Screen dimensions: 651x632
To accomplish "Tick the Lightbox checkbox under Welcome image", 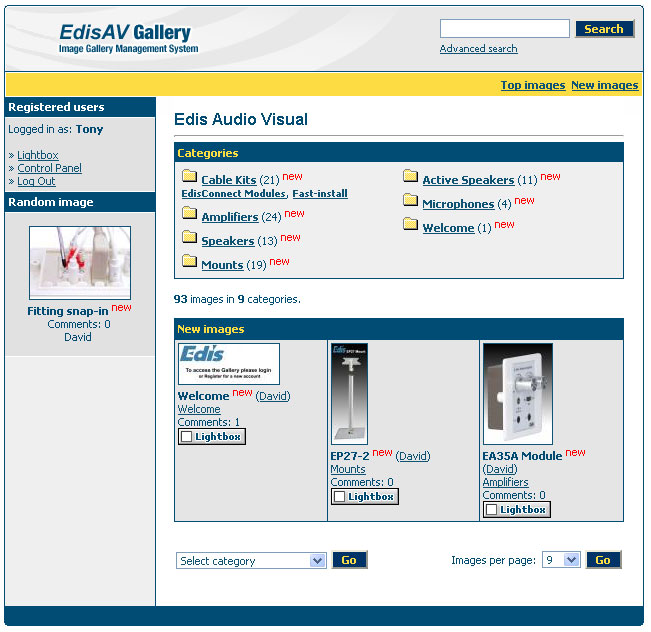I will (x=186, y=436).
